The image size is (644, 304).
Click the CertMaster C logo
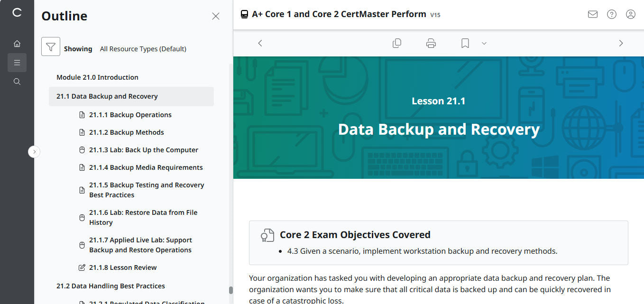tap(17, 13)
